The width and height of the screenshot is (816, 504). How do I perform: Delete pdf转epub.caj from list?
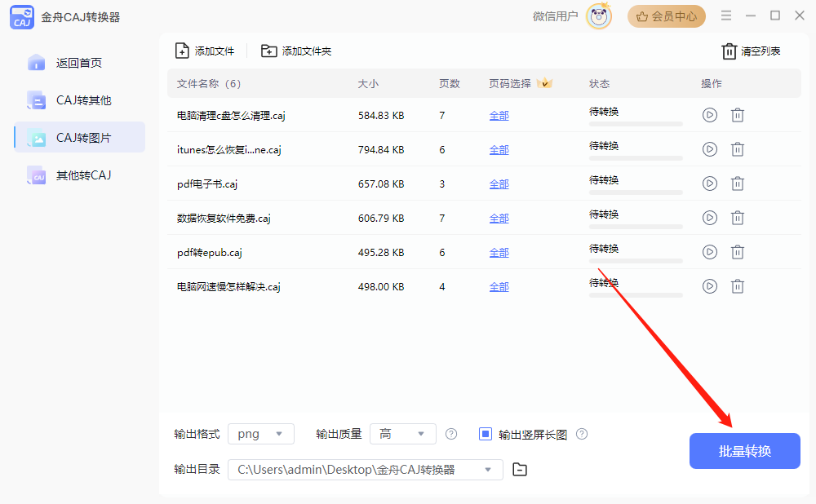coord(738,252)
